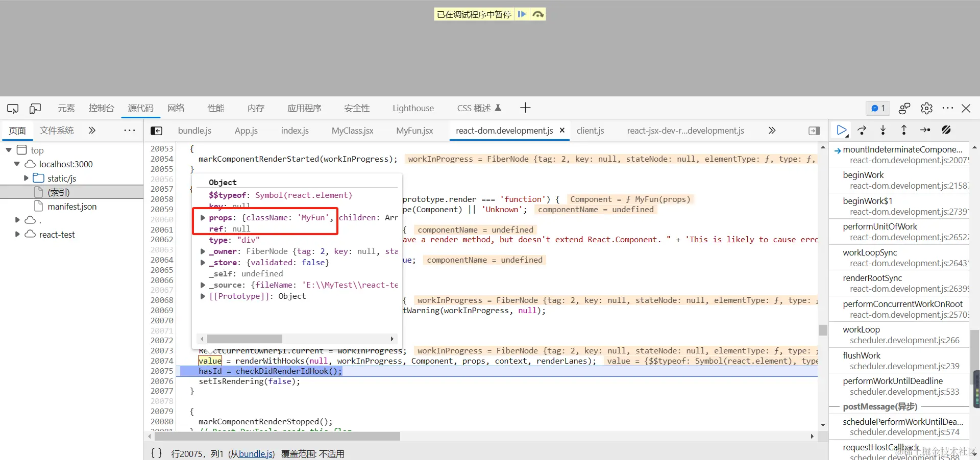Select the workLoopSync stack frame
This screenshot has width=980, height=460.
pos(899,258)
